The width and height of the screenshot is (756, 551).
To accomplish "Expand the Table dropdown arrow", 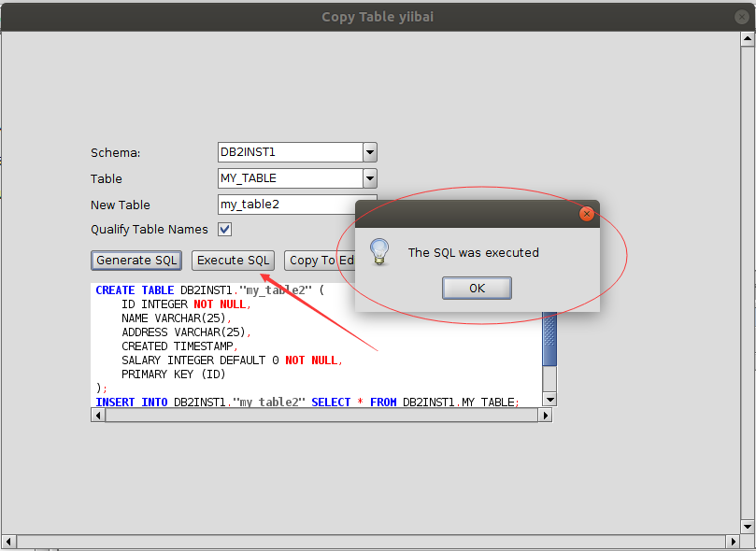I will tap(370, 178).
